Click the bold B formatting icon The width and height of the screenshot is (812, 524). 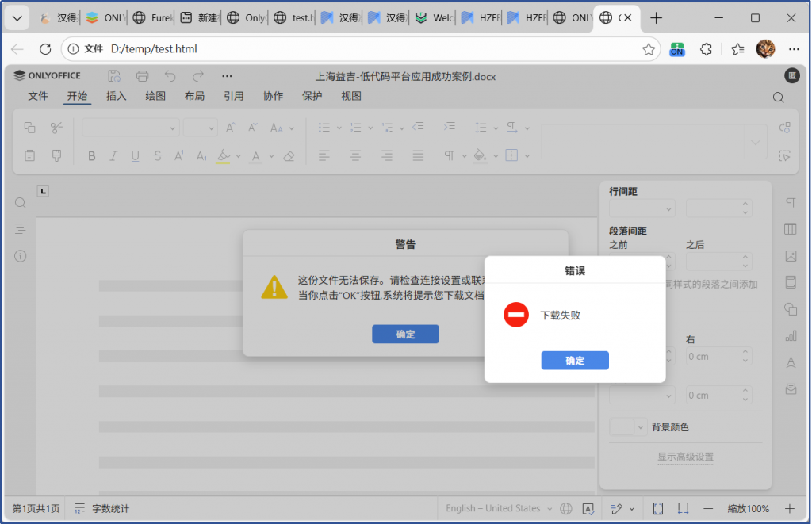(92, 156)
